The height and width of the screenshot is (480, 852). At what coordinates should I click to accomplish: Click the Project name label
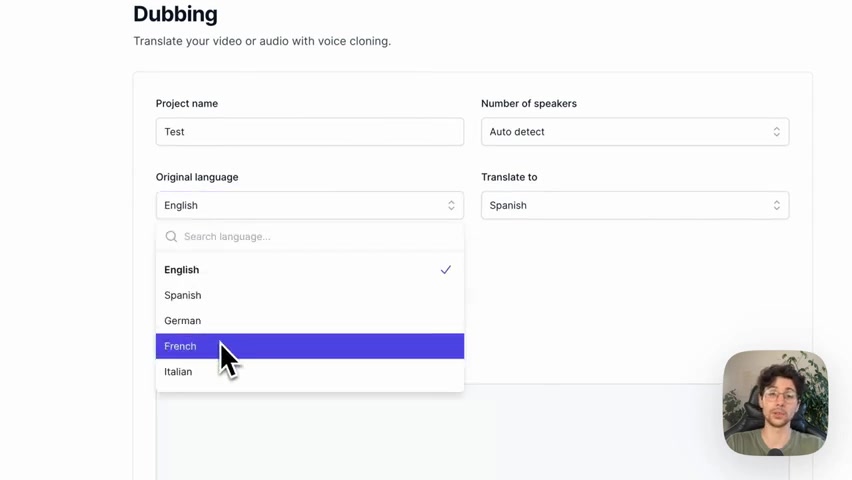pyautogui.click(x=187, y=103)
